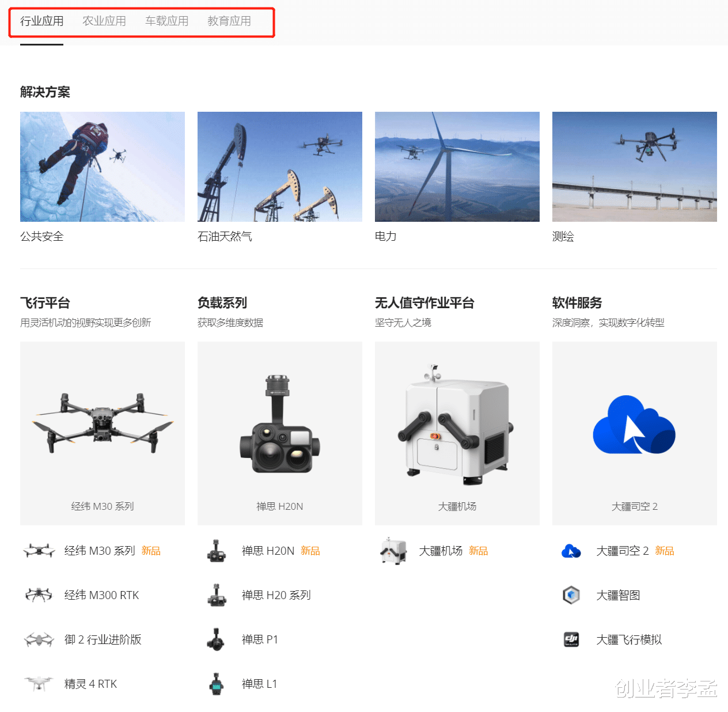Viewport: 728px width, 712px height.
Task: Open the 御 2 行业进阶版 link
Action: [103, 639]
